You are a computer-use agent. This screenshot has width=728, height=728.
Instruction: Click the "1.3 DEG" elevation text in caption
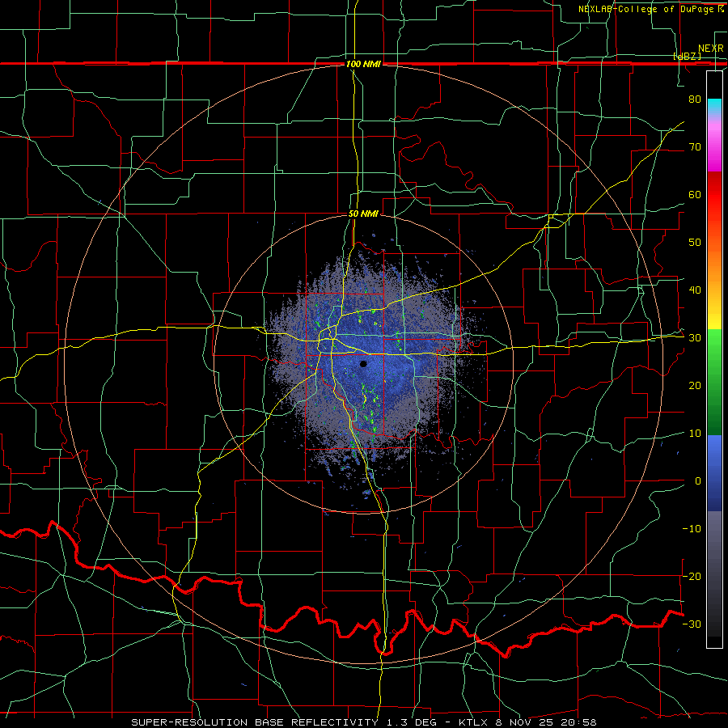(413, 722)
